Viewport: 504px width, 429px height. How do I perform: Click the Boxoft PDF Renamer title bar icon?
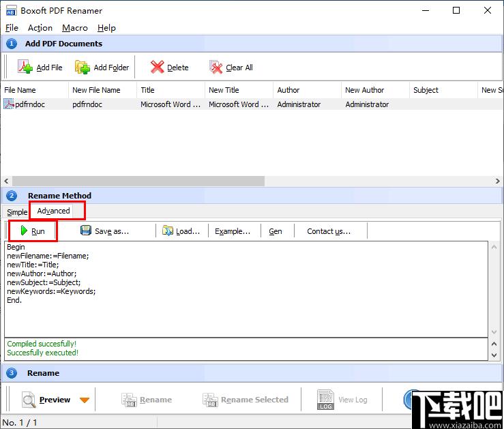coord(11,11)
